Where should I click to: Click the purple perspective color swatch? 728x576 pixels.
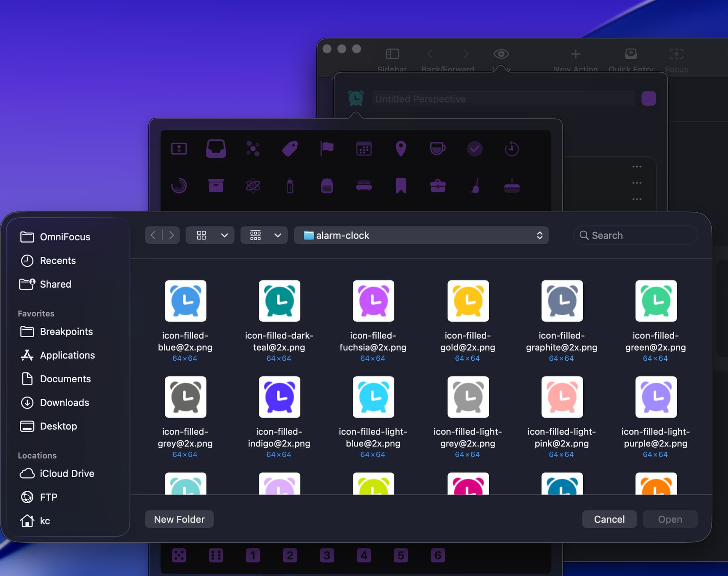pos(648,99)
